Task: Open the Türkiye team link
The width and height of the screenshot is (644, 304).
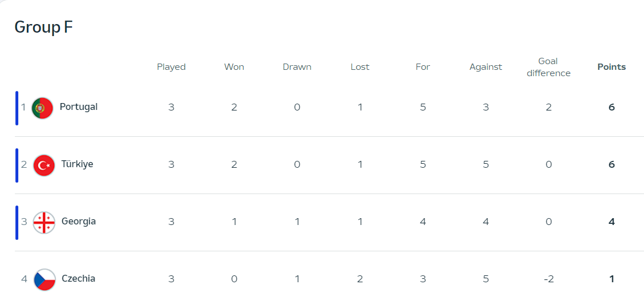Action: (x=77, y=164)
